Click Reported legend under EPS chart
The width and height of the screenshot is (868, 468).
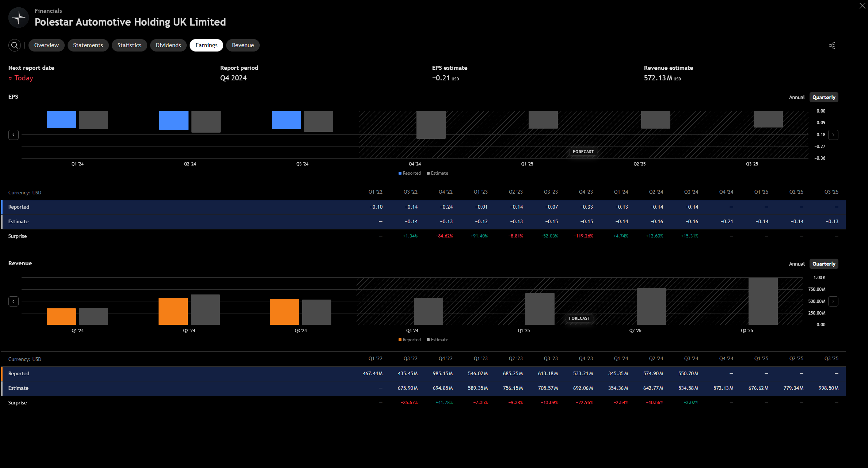tap(410, 173)
